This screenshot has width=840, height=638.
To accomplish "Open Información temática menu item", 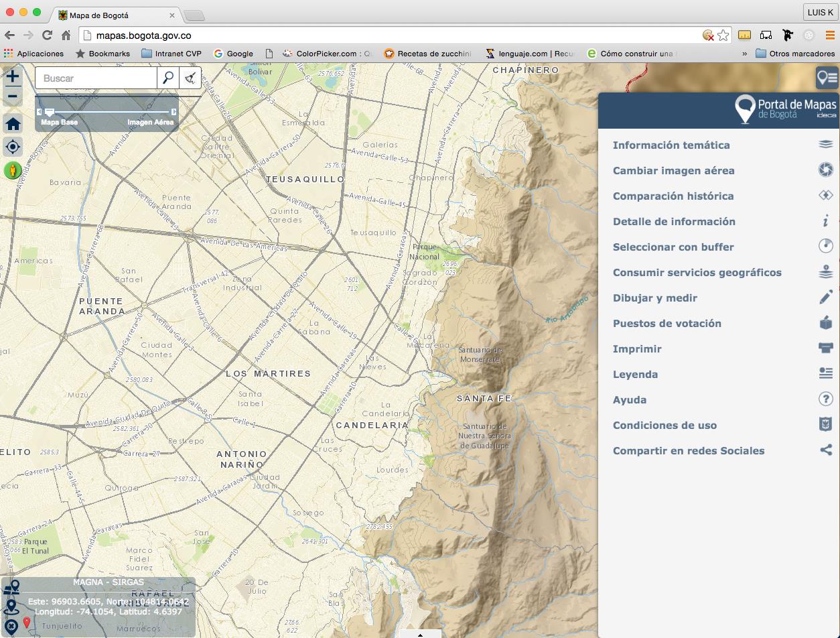I will pyautogui.click(x=671, y=145).
